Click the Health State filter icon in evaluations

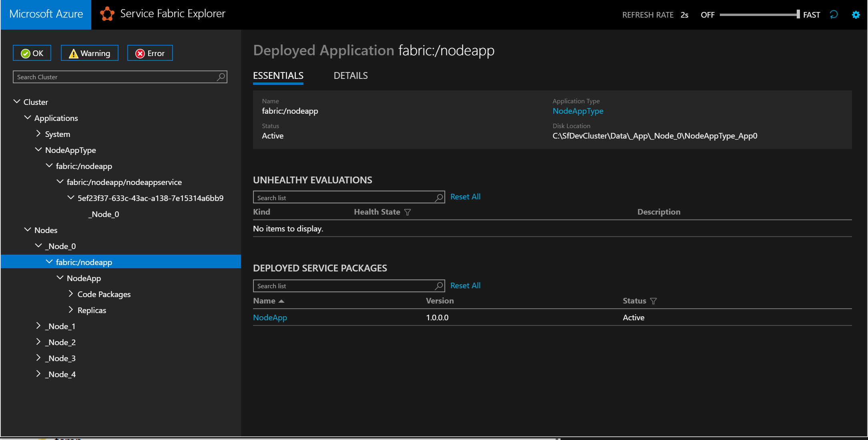407,212
